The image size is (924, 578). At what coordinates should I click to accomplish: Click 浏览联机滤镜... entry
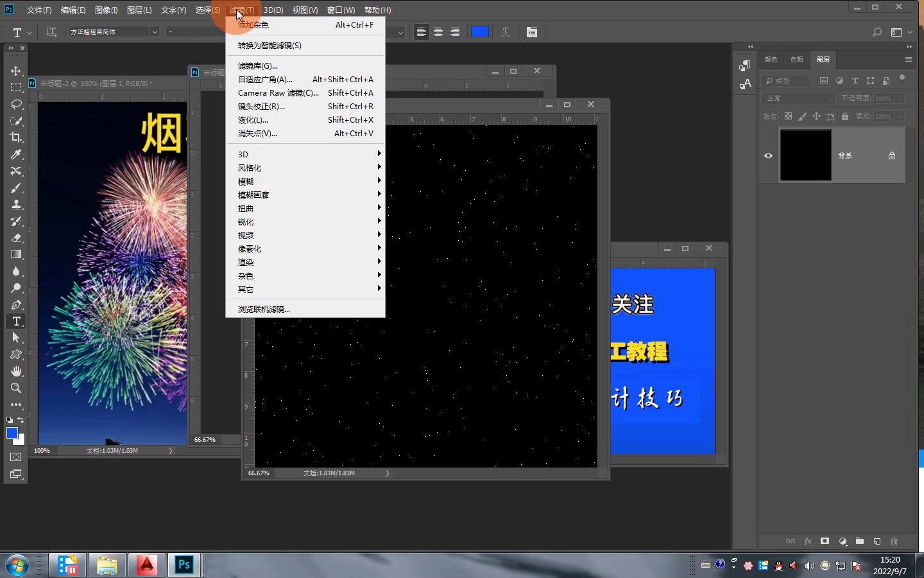(x=264, y=310)
